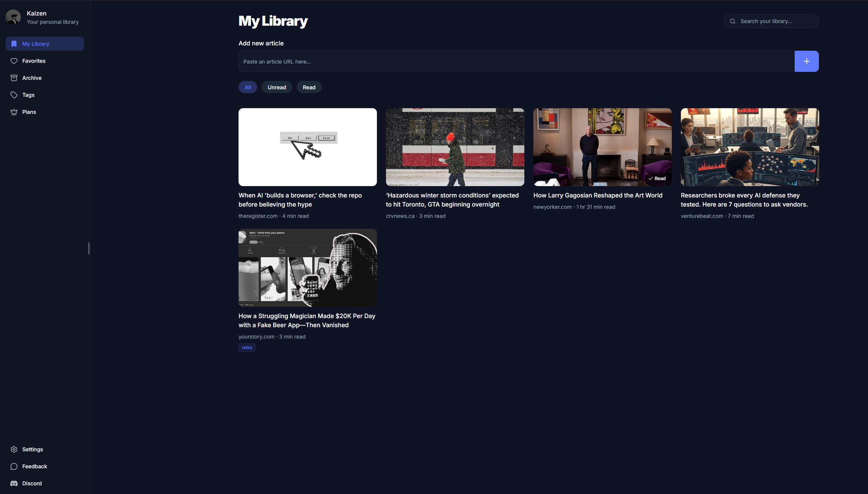Open Tags via the tag icon
Image resolution: width=868 pixels, height=494 pixels.
pos(14,95)
